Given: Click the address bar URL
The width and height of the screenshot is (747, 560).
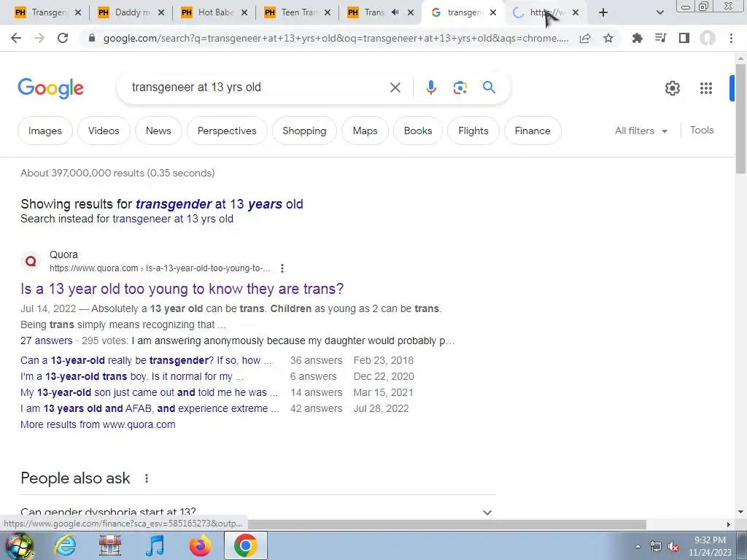Looking at the screenshot, I should [x=336, y=38].
